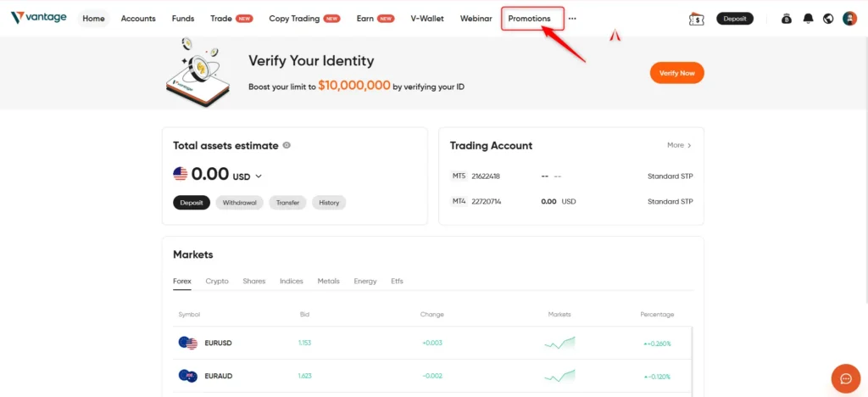Click the markets table scrollbar

point(692,360)
